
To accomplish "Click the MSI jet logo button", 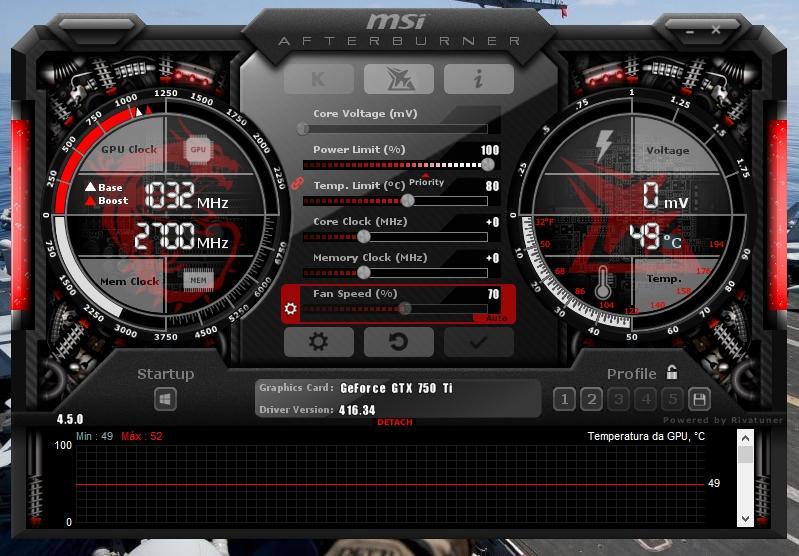I will [x=399, y=79].
